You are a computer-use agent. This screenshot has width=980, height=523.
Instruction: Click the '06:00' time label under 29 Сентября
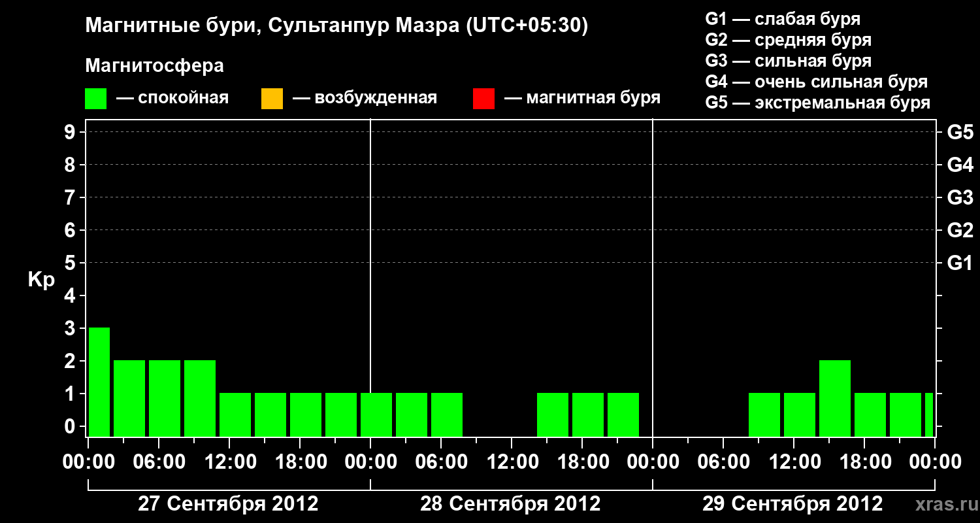723,462
